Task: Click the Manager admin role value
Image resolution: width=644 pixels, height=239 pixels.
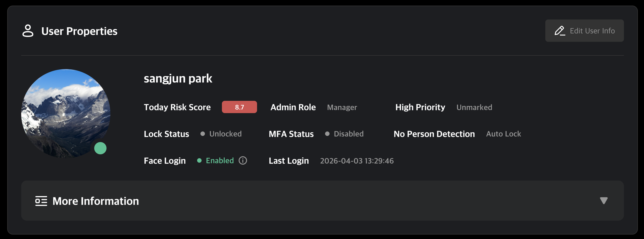Action: pos(342,108)
